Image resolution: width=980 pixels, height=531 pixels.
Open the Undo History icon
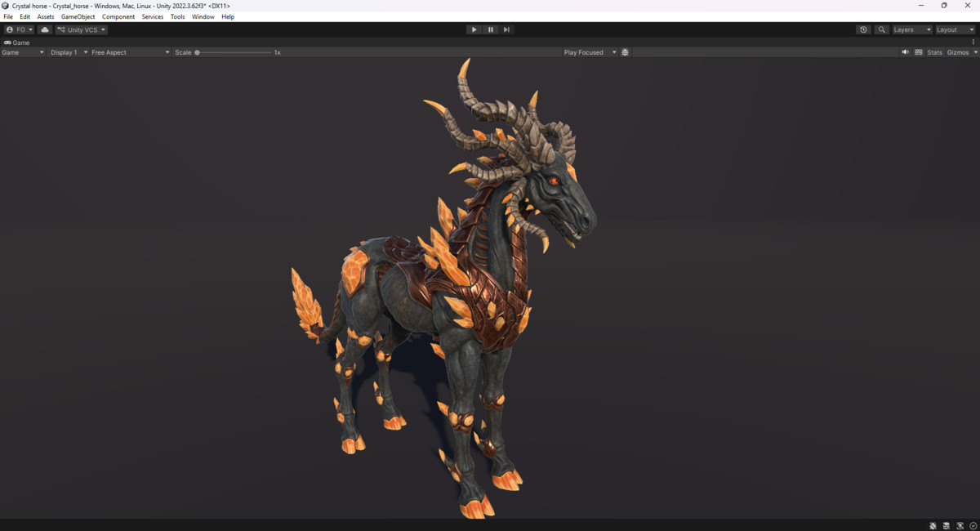(864, 29)
